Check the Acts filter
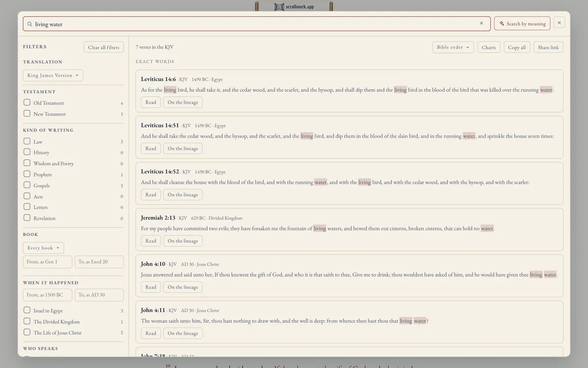Screen dimensions: 588x368 click(x=27, y=196)
